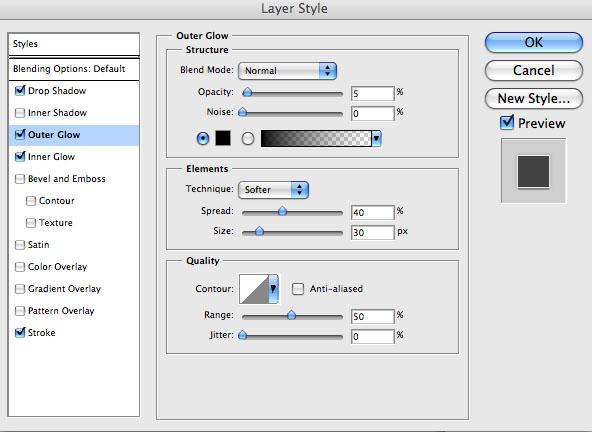Screen dimensions: 592x432
Task: Expand the Contour picker arrow
Action: tap(273, 289)
